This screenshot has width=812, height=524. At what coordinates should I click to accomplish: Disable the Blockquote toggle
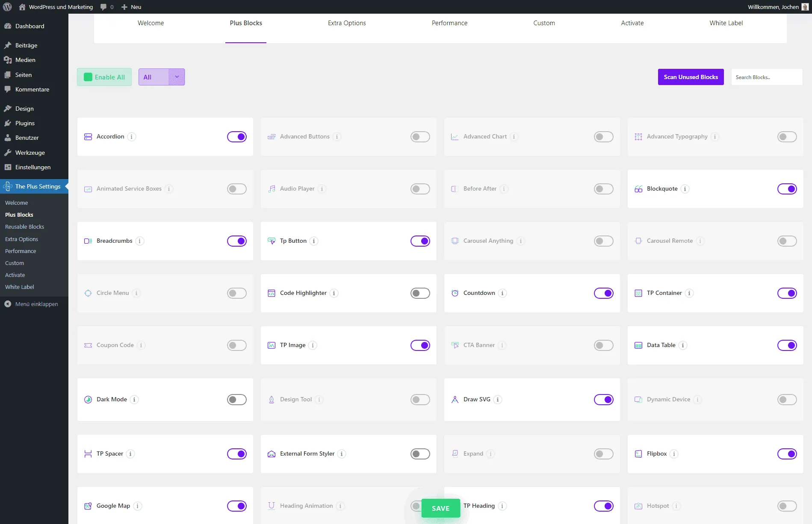click(787, 189)
